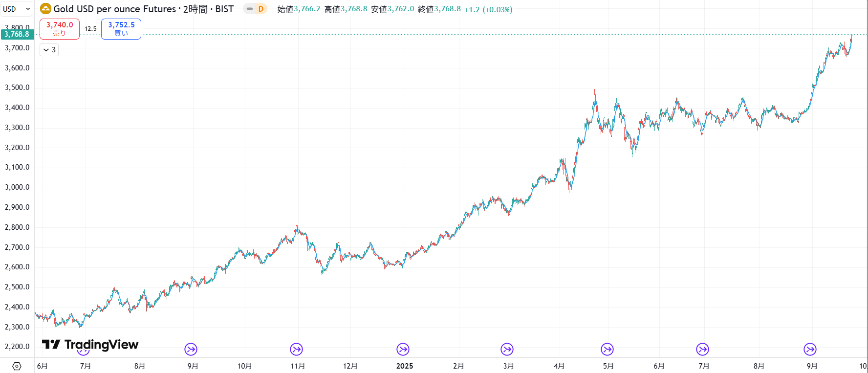This screenshot has width=868, height=373.
Task: Click the 3,752.5 買い buy button
Action: pos(121,29)
